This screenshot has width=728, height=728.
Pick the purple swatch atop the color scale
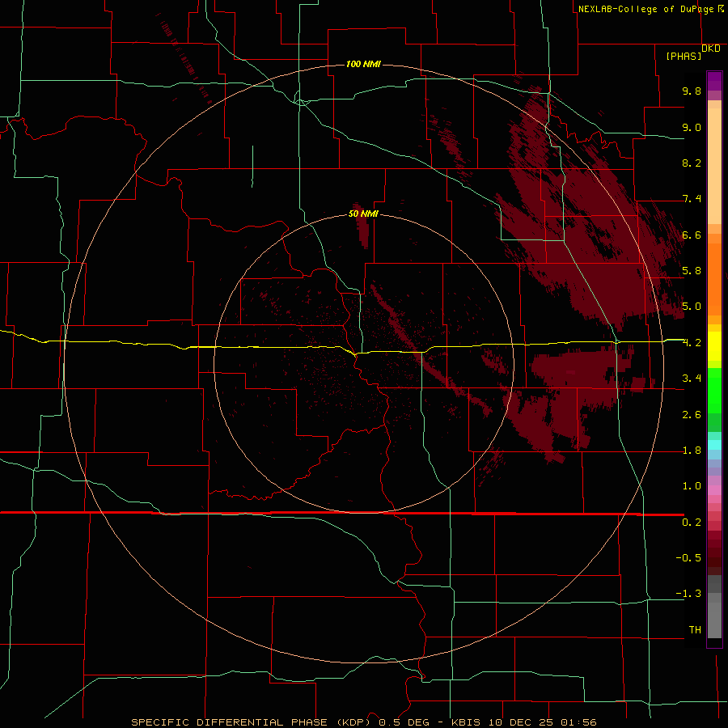714,81
